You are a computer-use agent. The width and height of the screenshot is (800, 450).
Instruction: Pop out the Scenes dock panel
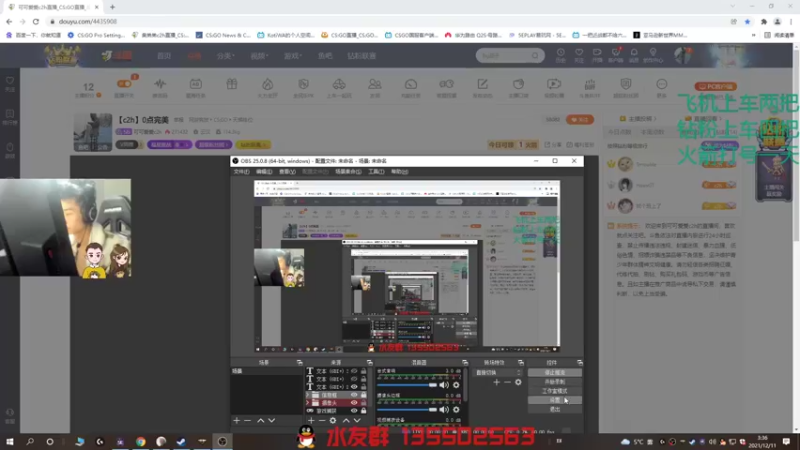pyautogui.click(x=299, y=362)
